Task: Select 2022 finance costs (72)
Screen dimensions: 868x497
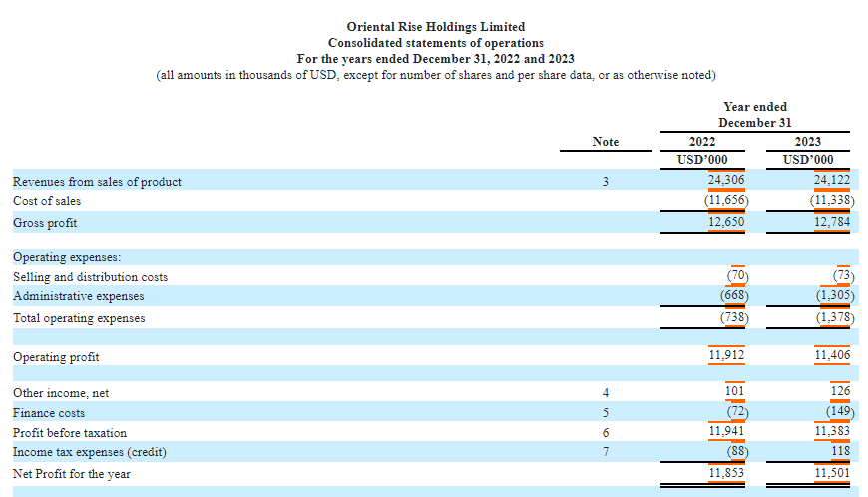Action: point(738,411)
